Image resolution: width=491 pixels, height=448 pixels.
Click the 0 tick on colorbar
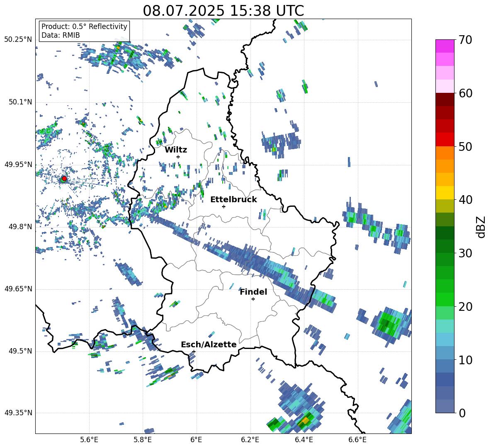pos(462,413)
